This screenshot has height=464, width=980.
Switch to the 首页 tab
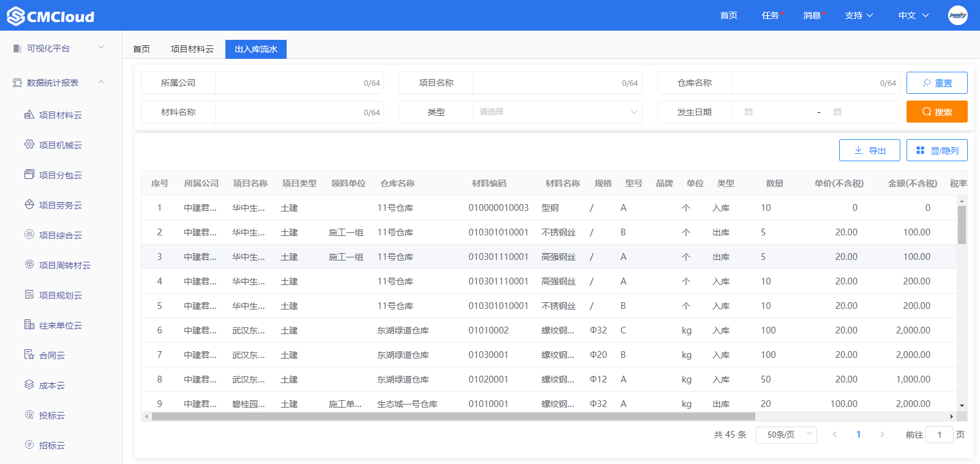[x=141, y=49]
